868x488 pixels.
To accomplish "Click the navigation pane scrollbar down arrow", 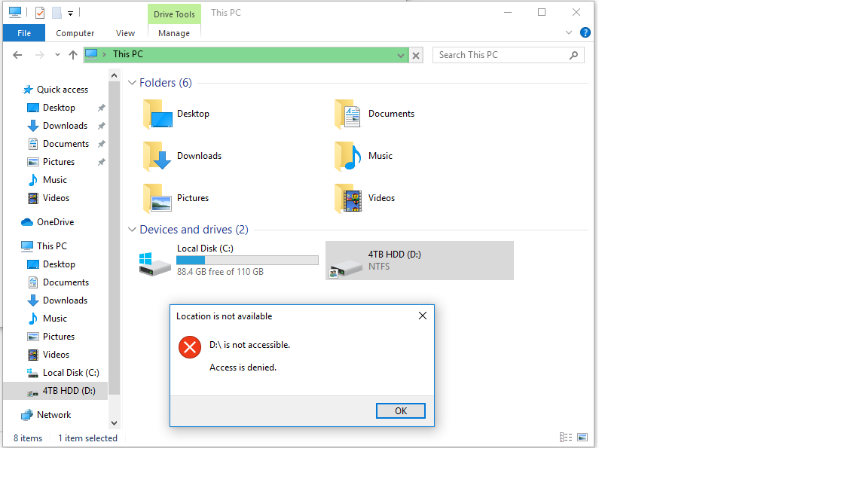I will point(114,423).
